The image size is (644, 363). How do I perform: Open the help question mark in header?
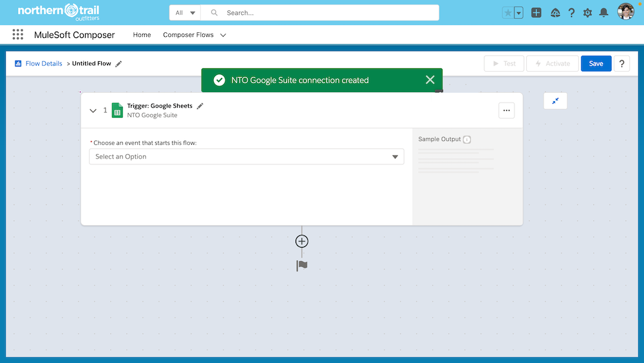[571, 13]
